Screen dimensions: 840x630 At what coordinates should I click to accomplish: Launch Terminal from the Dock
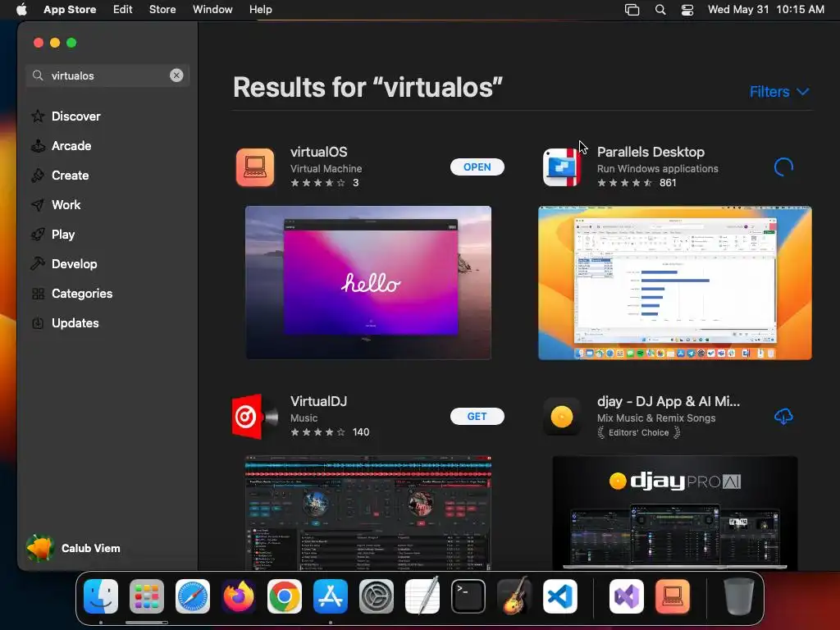(x=468, y=596)
